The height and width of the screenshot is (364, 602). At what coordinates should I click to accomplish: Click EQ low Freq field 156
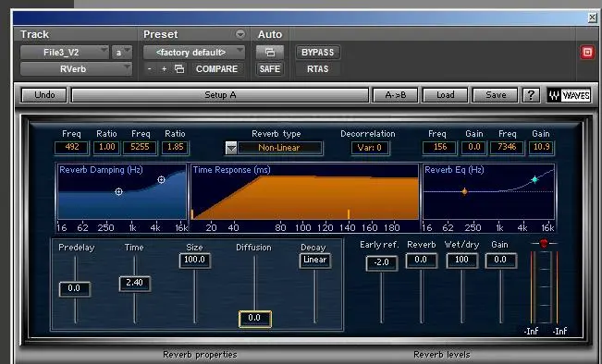[439, 148]
